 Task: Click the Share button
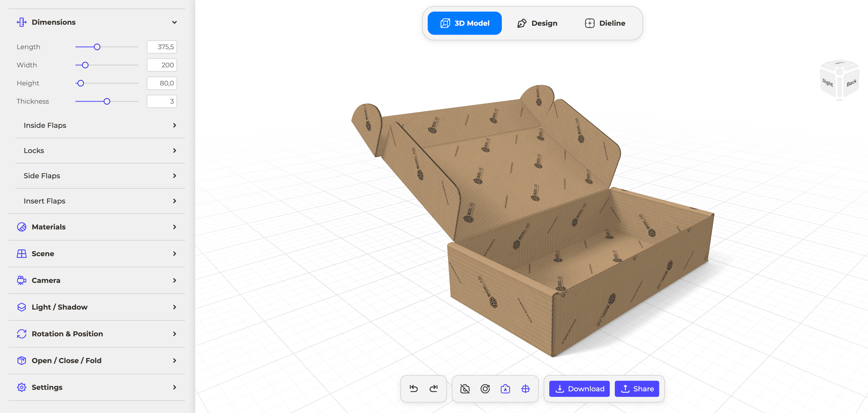tap(637, 389)
